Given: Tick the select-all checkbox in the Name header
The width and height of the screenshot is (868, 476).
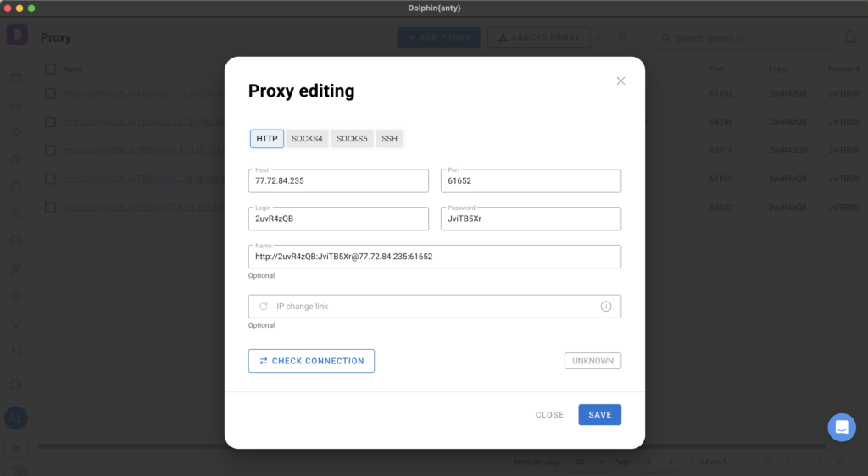Looking at the screenshot, I should [50, 69].
